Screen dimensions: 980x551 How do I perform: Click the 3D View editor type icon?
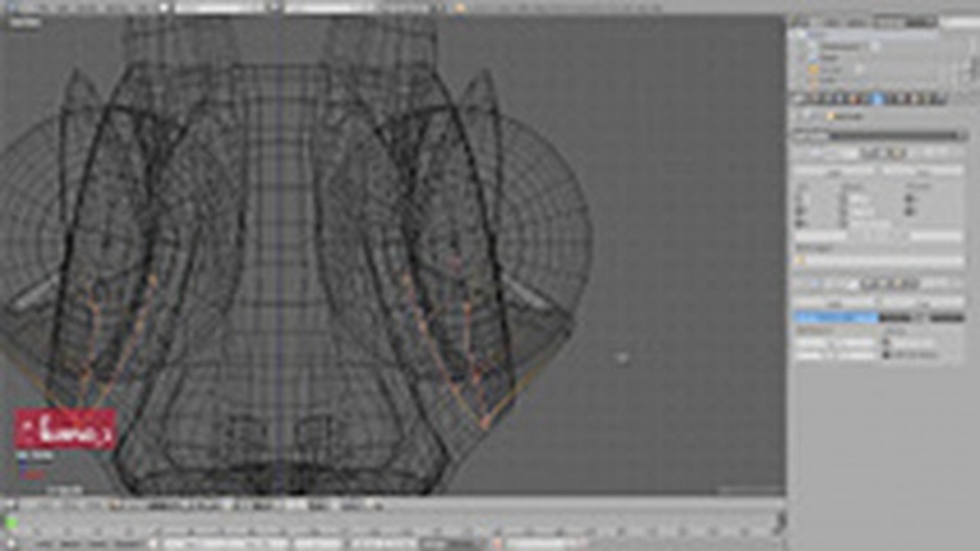point(11,506)
